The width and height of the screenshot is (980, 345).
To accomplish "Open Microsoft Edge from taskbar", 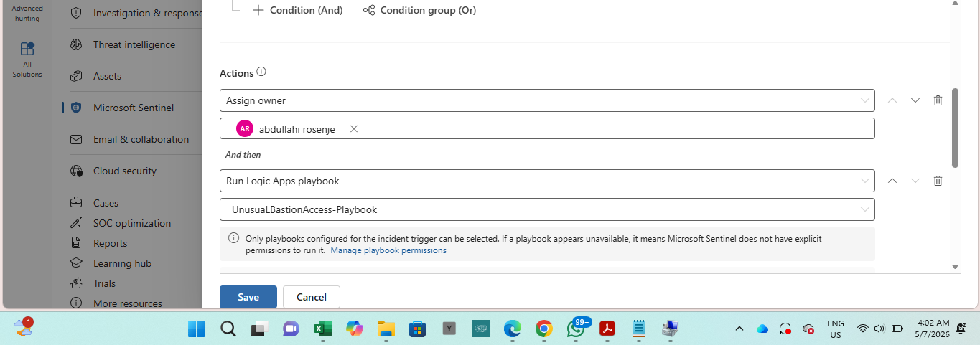I will coord(512,329).
